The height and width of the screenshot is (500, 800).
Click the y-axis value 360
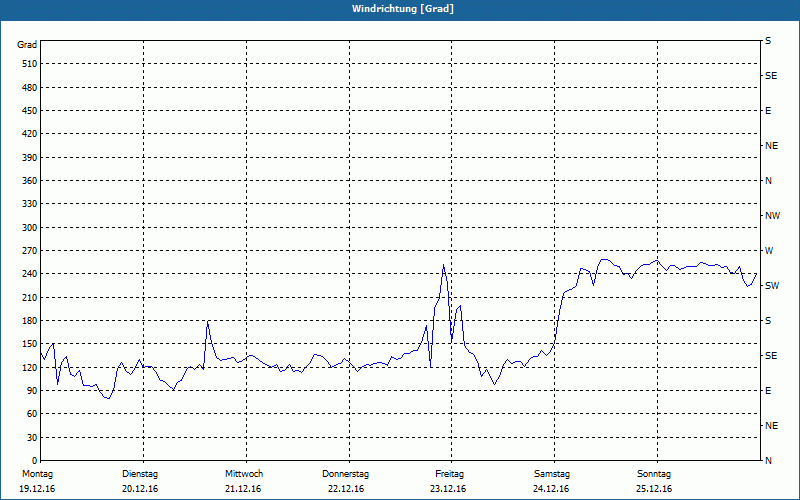pos(29,181)
